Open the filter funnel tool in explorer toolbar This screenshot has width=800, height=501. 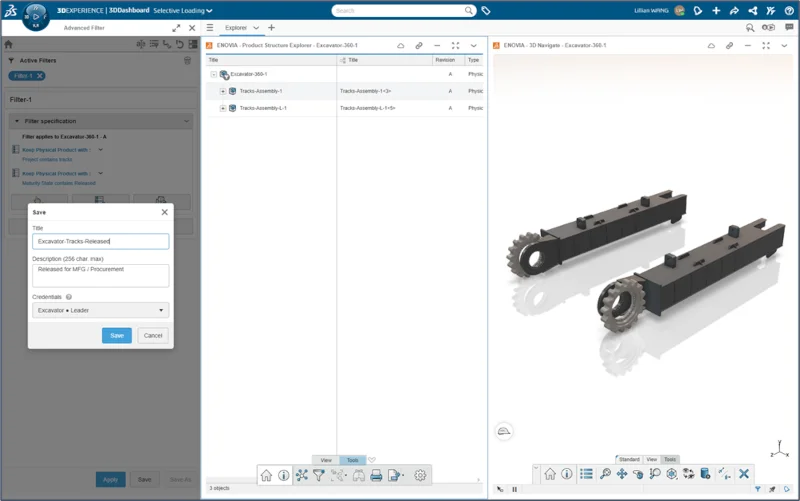click(319, 476)
